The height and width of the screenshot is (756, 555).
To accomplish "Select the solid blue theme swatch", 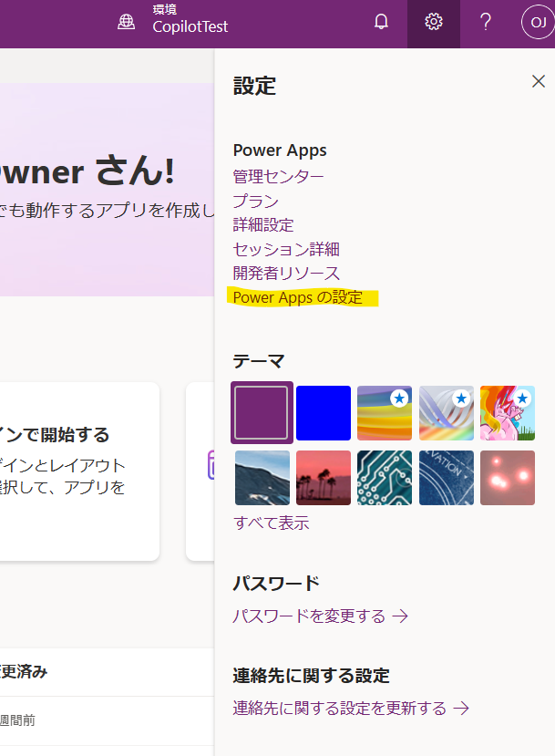I will [x=324, y=413].
